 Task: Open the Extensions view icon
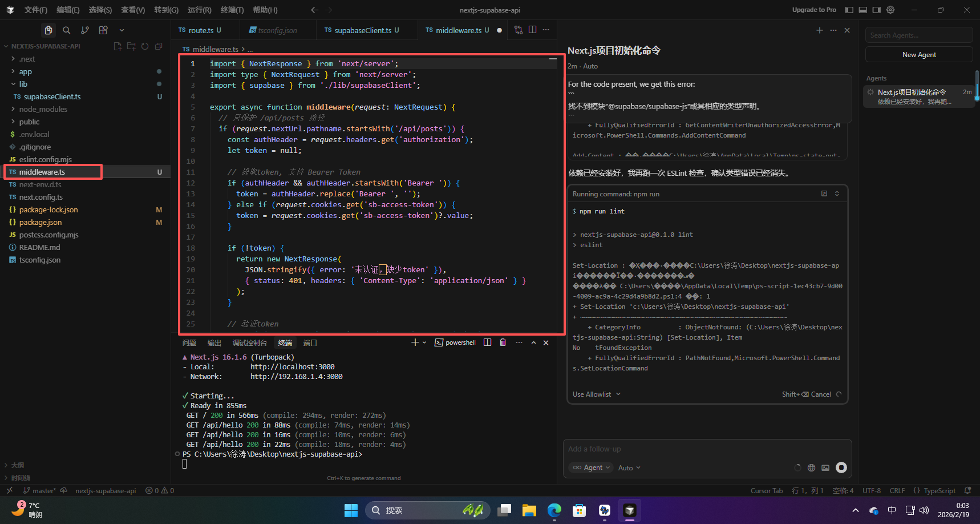(103, 30)
